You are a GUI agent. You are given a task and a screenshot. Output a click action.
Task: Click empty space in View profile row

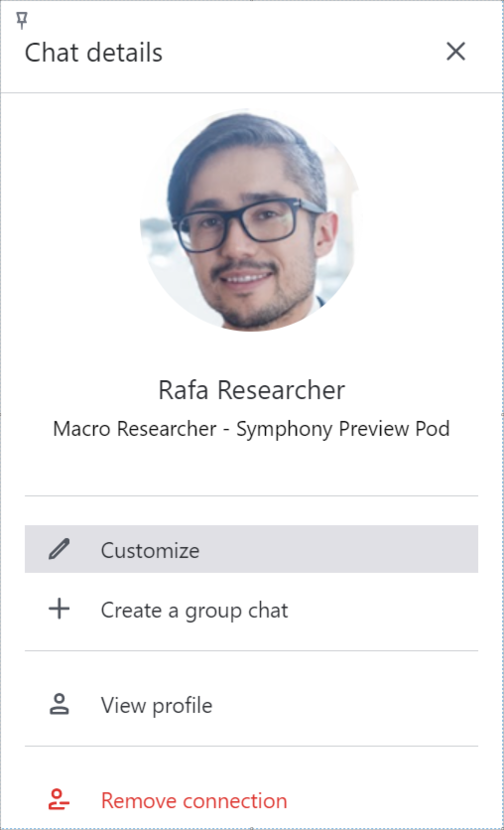click(343, 705)
